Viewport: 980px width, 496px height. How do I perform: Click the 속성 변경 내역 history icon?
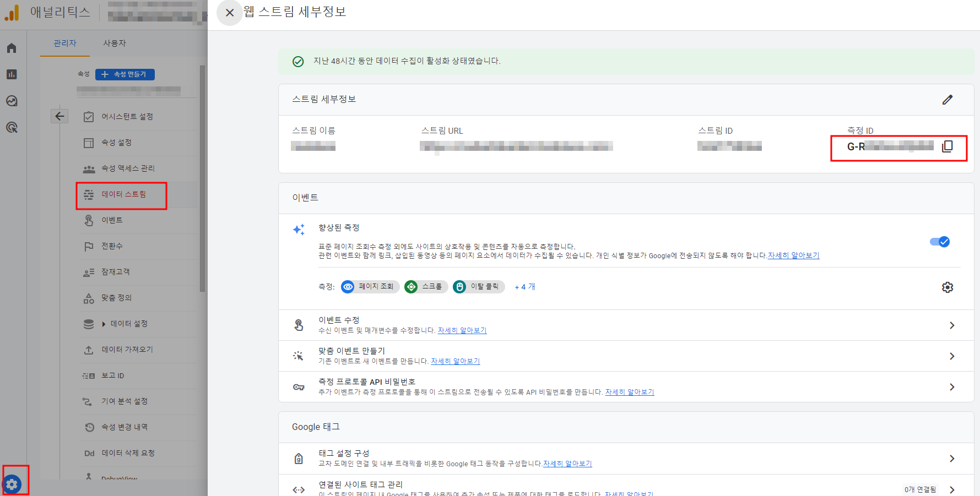(x=89, y=427)
